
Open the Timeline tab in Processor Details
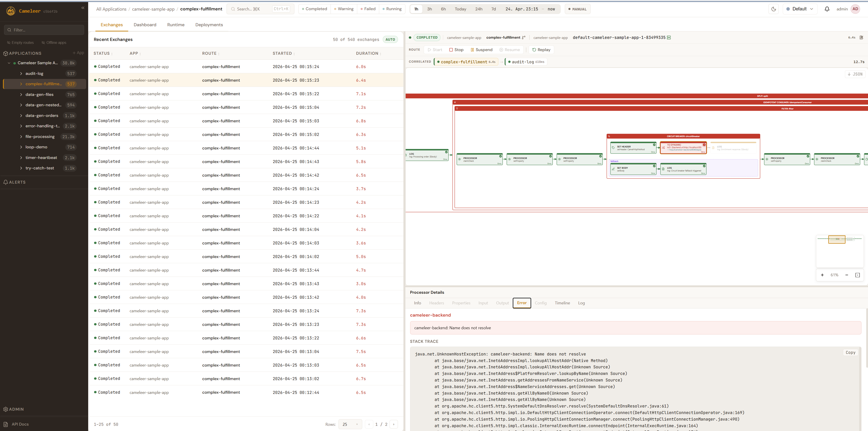(x=562, y=303)
